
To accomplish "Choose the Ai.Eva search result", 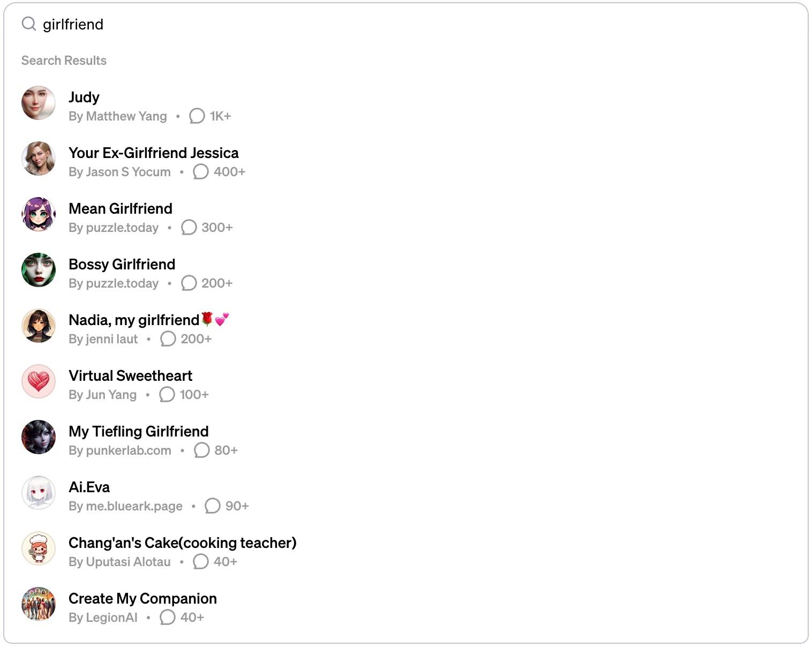I will [405, 496].
